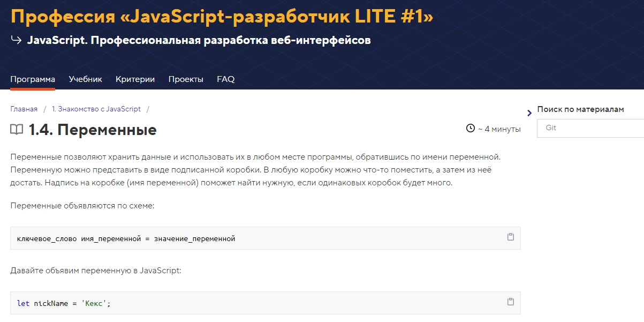Open the FAQ tab
The width and height of the screenshot is (644, 322).
pyautogui.click(x=226, y=79)
